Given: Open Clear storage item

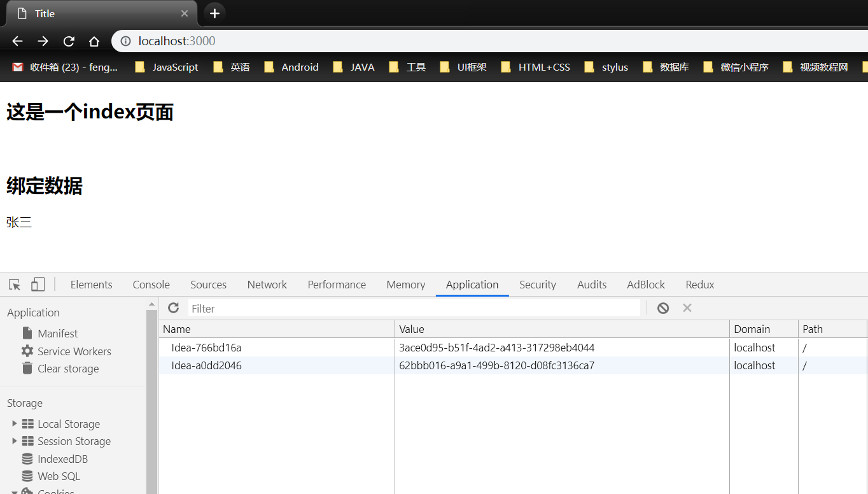Looking at the screenshot, I should pos(68,369).
